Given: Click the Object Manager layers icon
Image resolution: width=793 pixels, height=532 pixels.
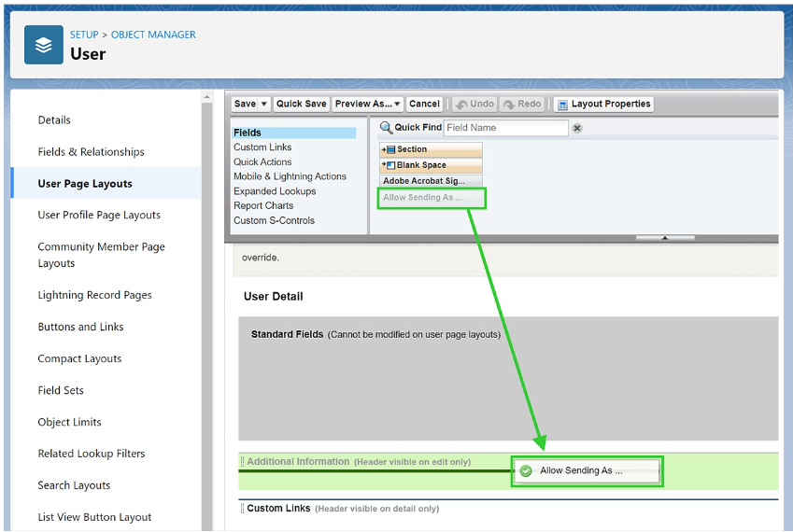Looking at the screenshot, I should 44,45.
